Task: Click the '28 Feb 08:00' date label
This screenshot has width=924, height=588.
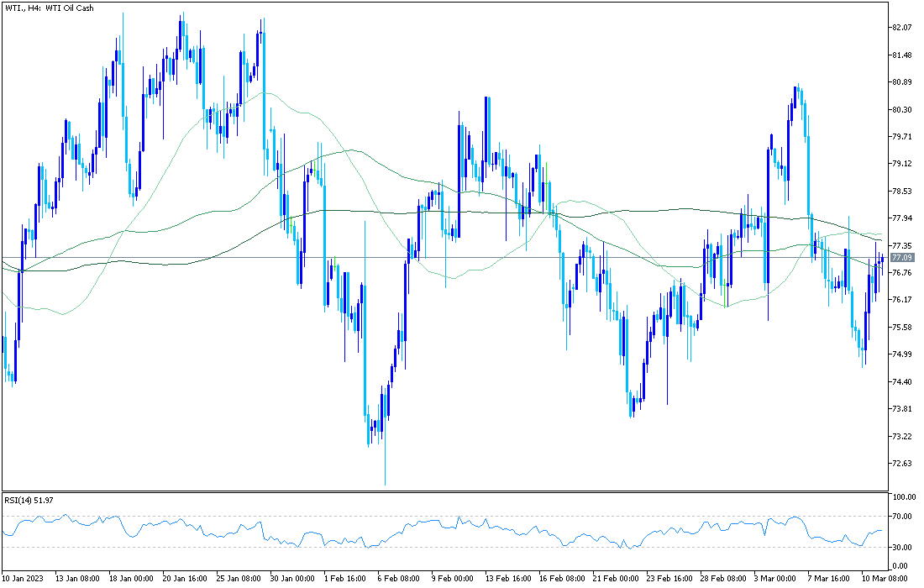Action: (722, 579)
